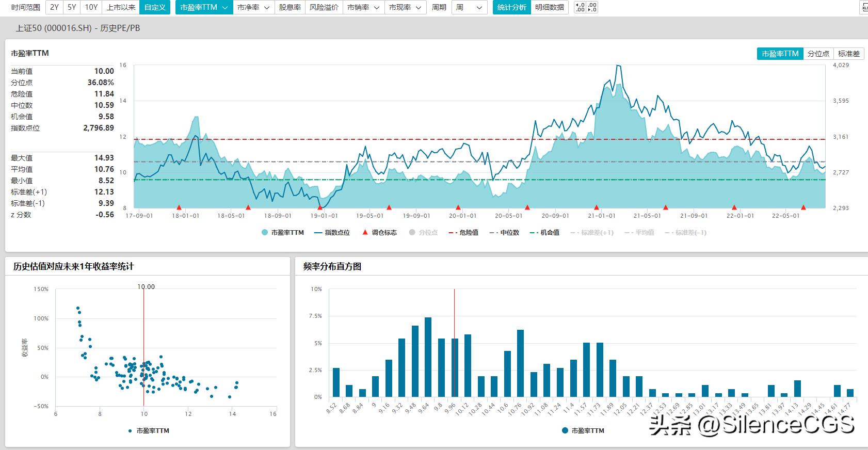Image resolution: width=868 pixels, height=450 pixels.
Task: Select the 5Y time range button
Action: tap(72, 7)
